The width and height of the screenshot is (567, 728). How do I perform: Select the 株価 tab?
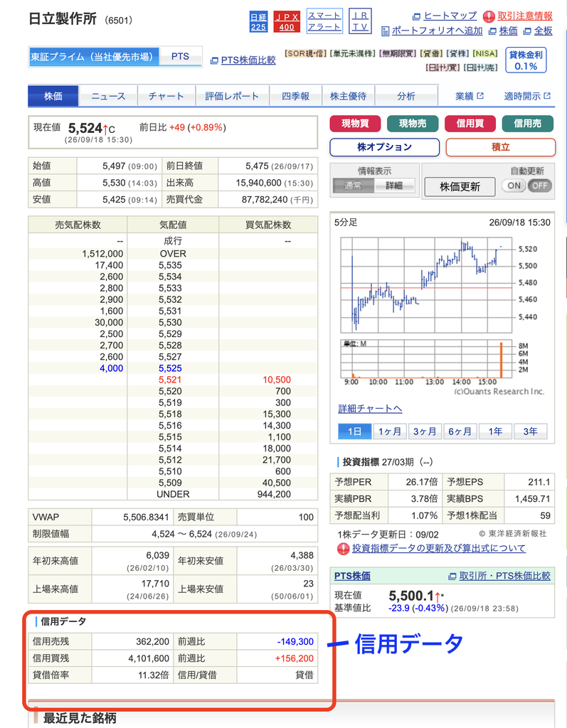pyautogui.click(x=53, y=96)
